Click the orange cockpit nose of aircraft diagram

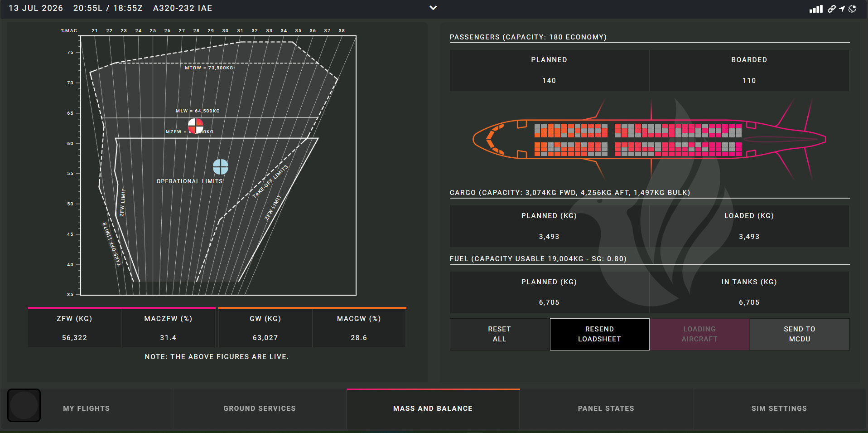[494, 139]
